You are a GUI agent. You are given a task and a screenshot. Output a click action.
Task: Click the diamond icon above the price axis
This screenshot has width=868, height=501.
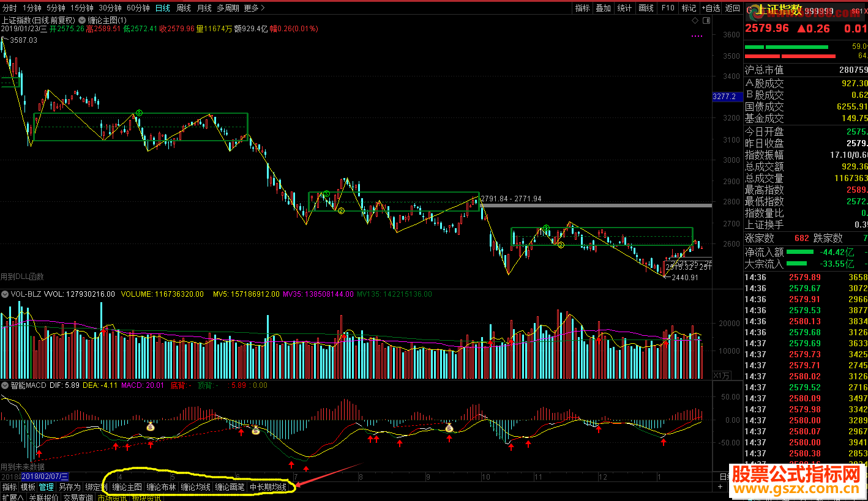click(695, 20)
